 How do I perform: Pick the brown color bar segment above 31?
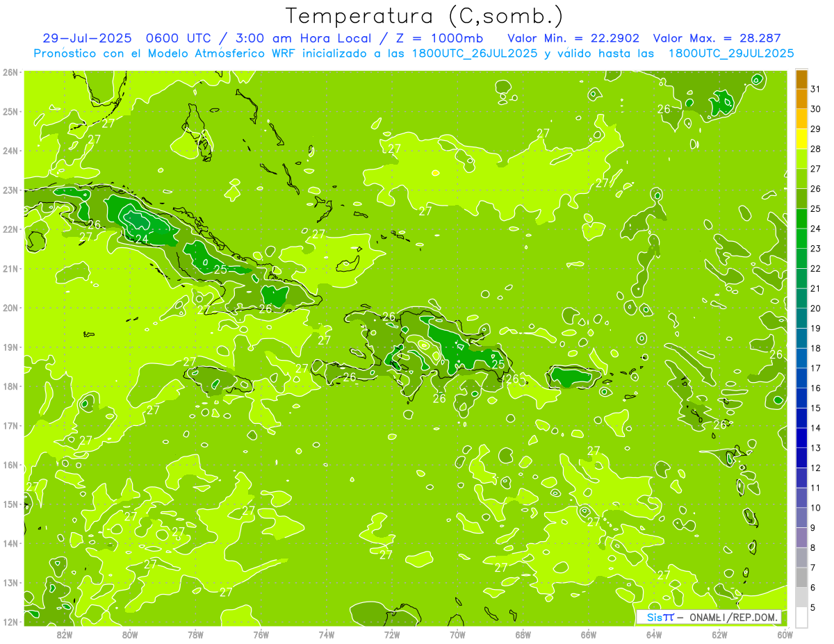(801, 80)
